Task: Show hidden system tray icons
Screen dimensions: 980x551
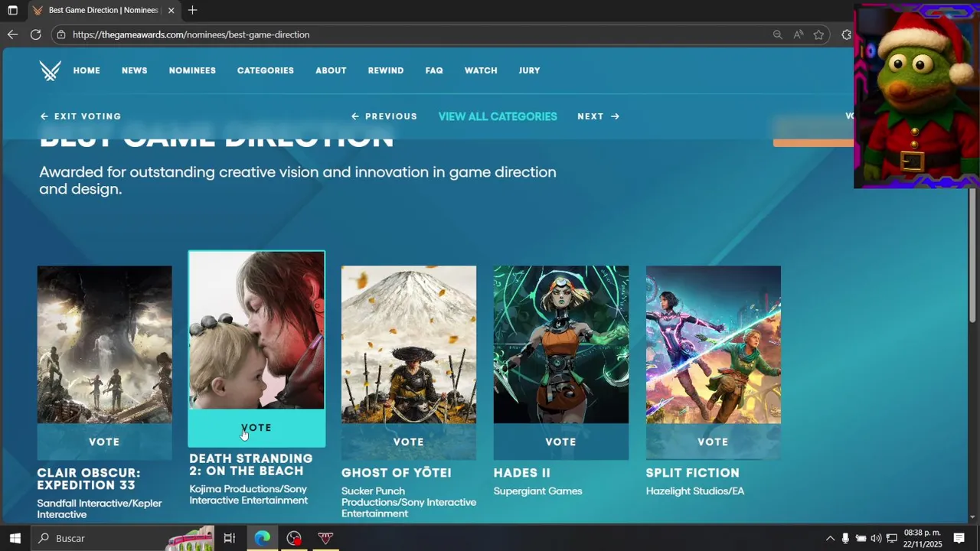Action: 830,538
